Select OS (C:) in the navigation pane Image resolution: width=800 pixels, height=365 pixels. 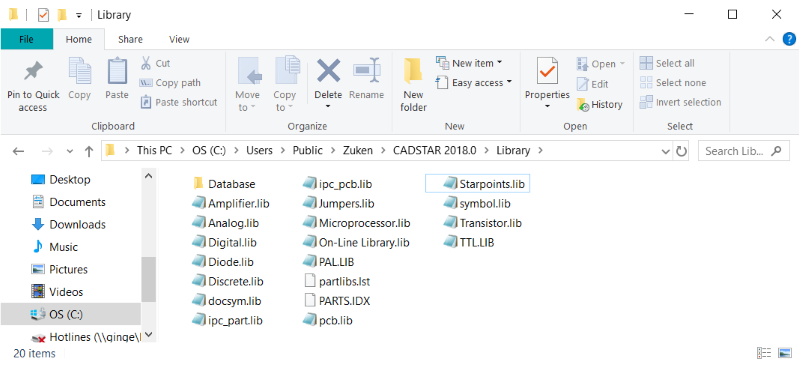point(71,314)
